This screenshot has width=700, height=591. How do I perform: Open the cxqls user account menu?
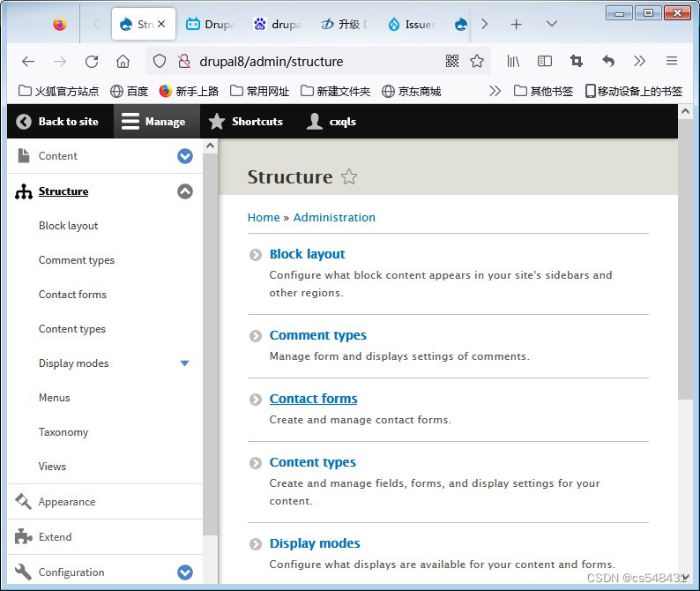coord(331,122)
